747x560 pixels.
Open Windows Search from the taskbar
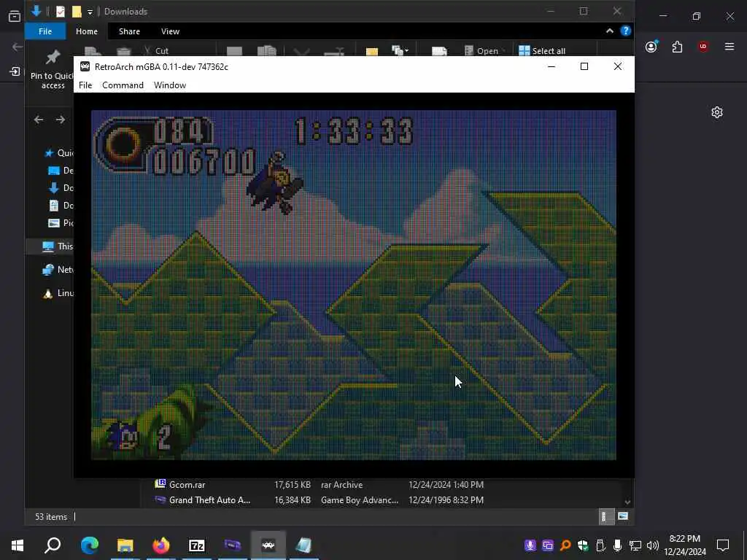[x=53, y=545]
